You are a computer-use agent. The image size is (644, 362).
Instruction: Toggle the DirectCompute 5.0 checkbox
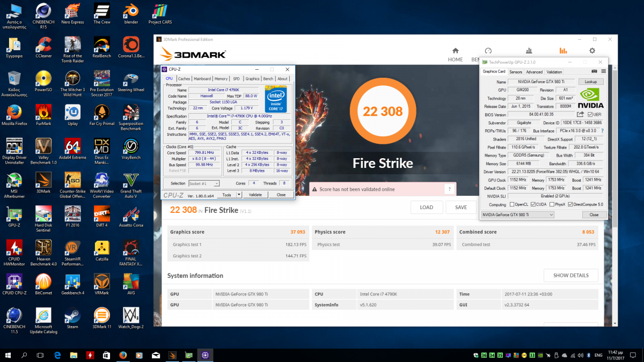point(570,204)
